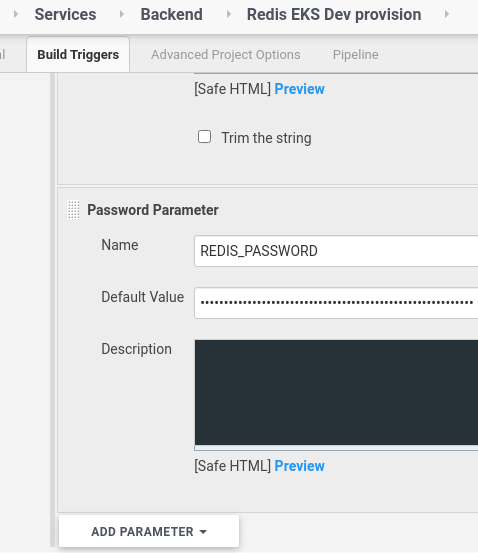Viewport: 478px width, 553px height.
Task: Focus the REDIS_PASSWORD name field
Action: [x=336, y=251]
